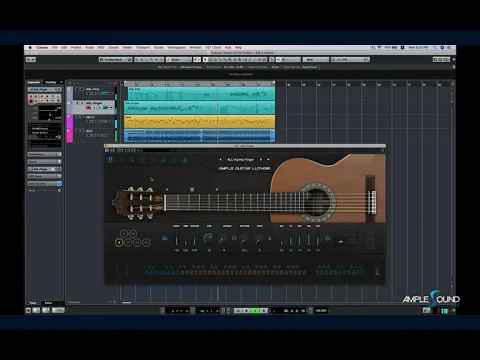Switch to the Inspector tab
The height and width of the screenshot is (360, 480).
tap(34, 82)
